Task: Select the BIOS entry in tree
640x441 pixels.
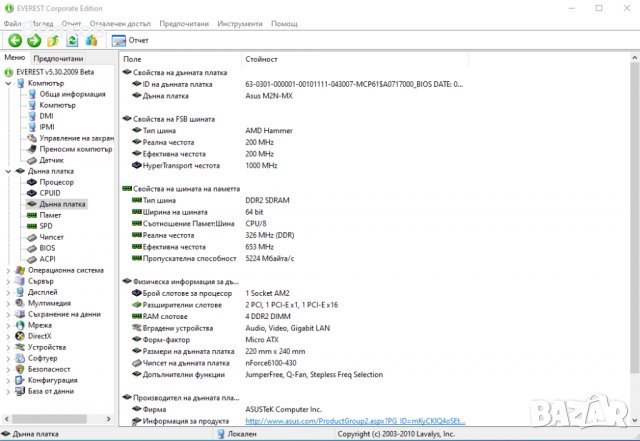Action: 48,248
